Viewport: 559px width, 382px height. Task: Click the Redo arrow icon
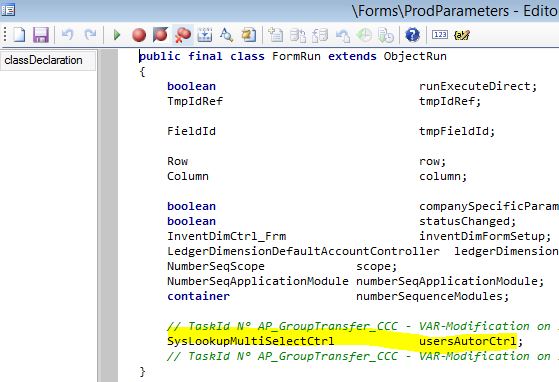point(90,35)
